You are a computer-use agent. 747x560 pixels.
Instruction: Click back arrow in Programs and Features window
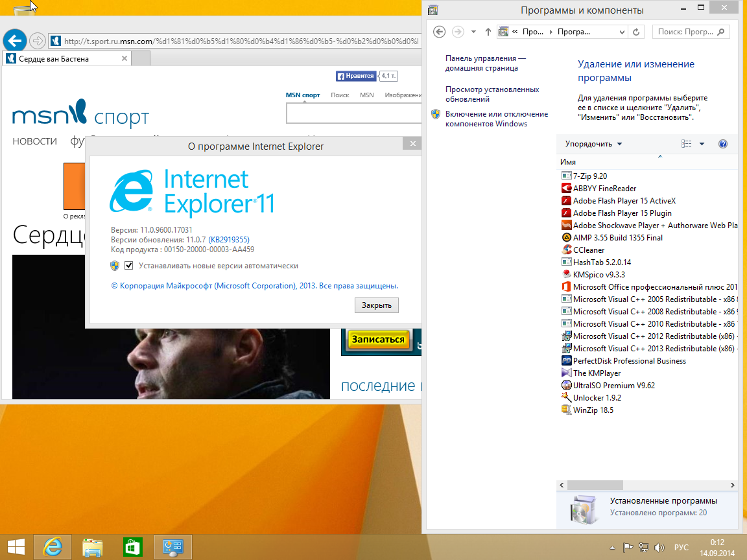pyautogui.click(x=439, y=32)
